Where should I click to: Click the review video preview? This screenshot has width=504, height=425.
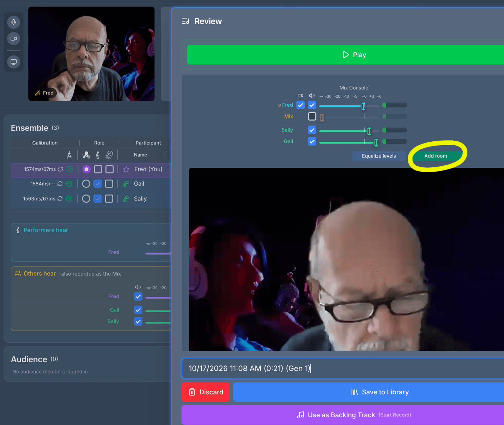(346, 259)
